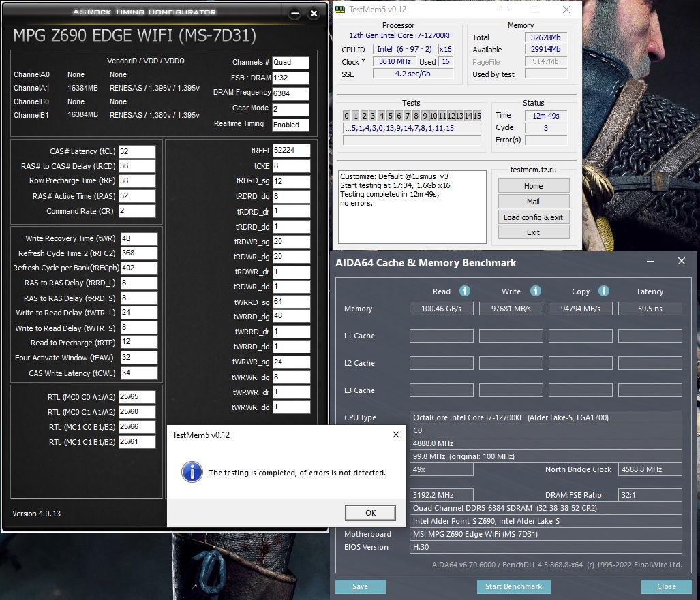Click the tRDRD_sg field showing 12
The height and width of the screenshot is (600, 700).
tap(291, 181)
